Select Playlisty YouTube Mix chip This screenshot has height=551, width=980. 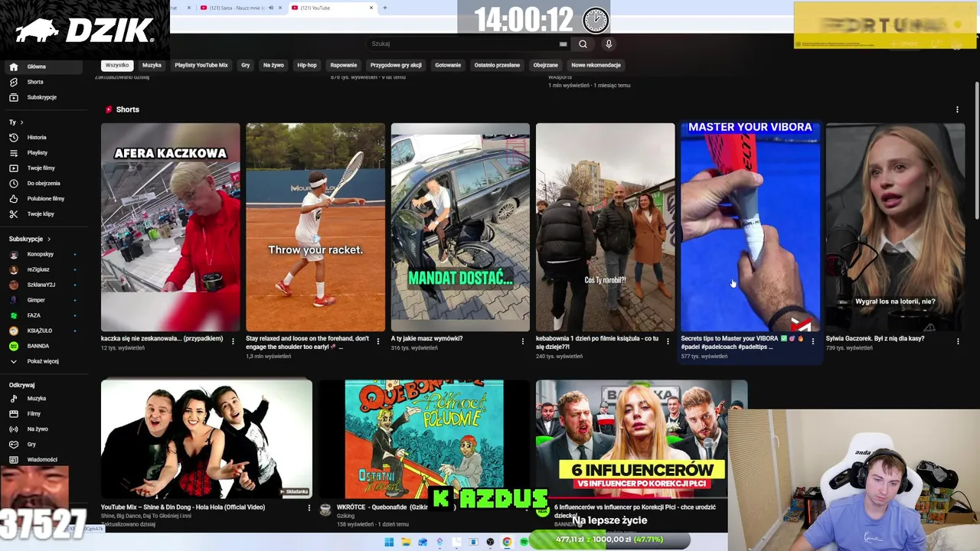201,65
